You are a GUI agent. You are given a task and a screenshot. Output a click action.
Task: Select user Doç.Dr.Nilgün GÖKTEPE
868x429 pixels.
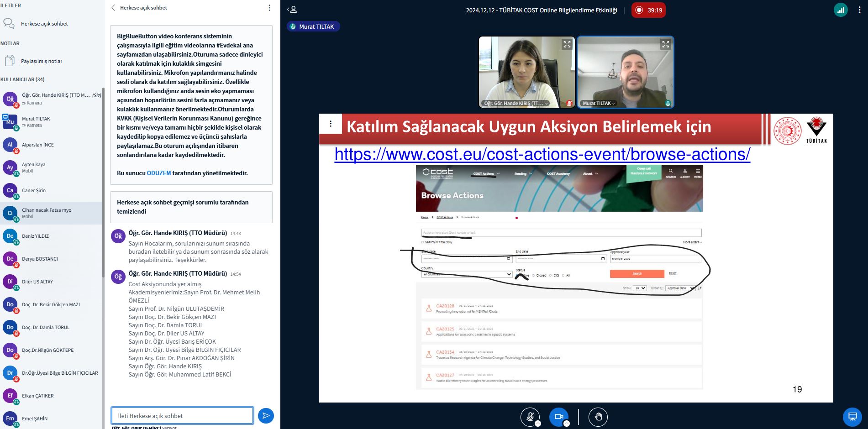point(52,350)
